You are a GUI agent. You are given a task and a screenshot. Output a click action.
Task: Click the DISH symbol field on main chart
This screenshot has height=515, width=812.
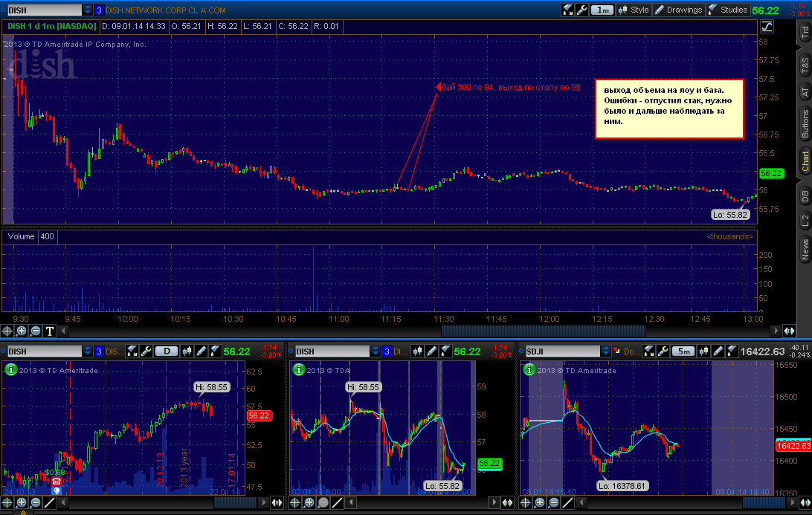point(44,10)
